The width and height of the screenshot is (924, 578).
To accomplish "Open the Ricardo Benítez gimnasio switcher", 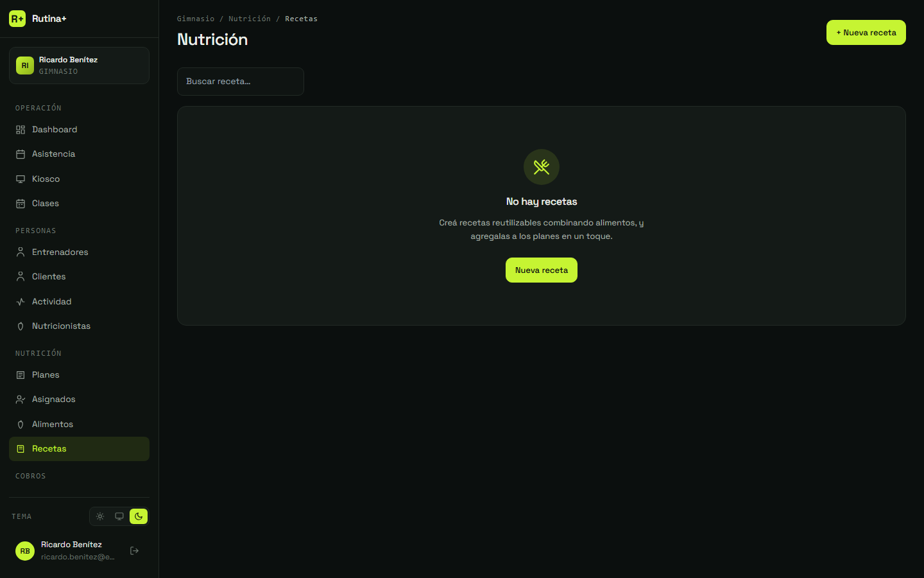I will tap(79, 66).
